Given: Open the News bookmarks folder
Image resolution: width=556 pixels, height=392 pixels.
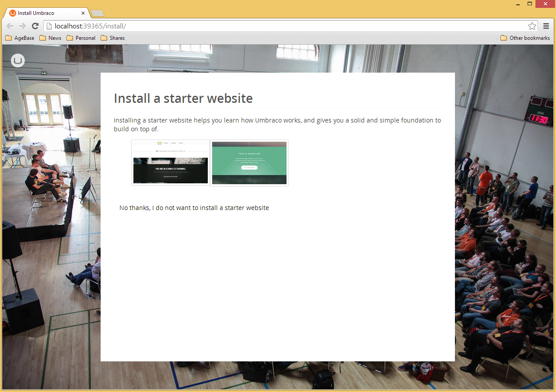Looking at the screenshot, I should pos(50,38).
